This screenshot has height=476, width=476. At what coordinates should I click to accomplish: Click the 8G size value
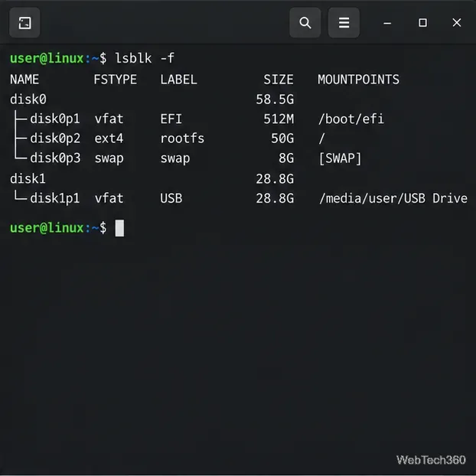tap(286, 158)
